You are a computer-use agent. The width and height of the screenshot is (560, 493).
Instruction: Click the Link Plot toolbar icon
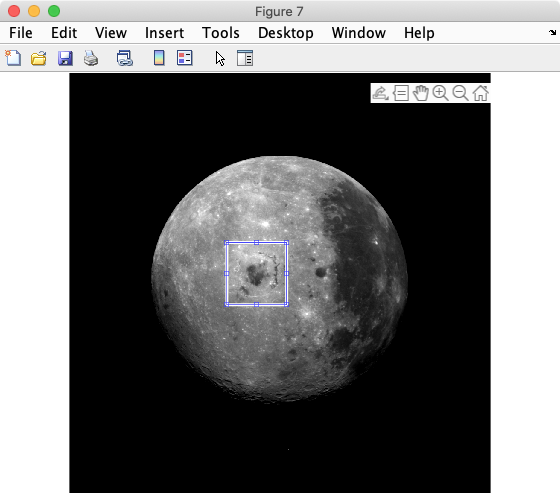125,58
